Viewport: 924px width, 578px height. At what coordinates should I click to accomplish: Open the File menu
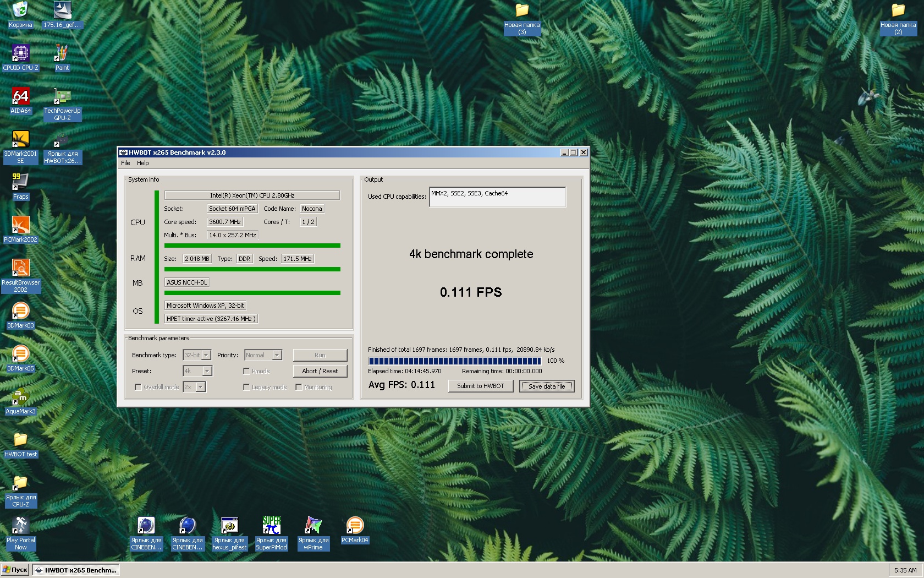tap(125, 163)
